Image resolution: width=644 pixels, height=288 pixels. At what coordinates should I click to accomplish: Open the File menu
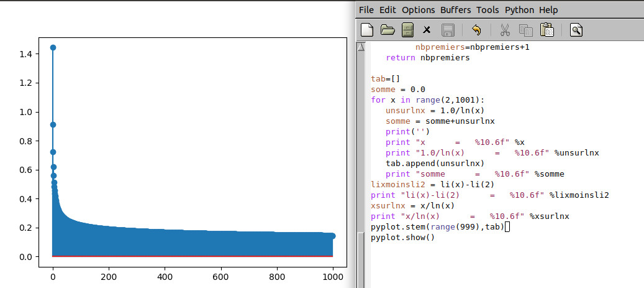tap(366, 10)
